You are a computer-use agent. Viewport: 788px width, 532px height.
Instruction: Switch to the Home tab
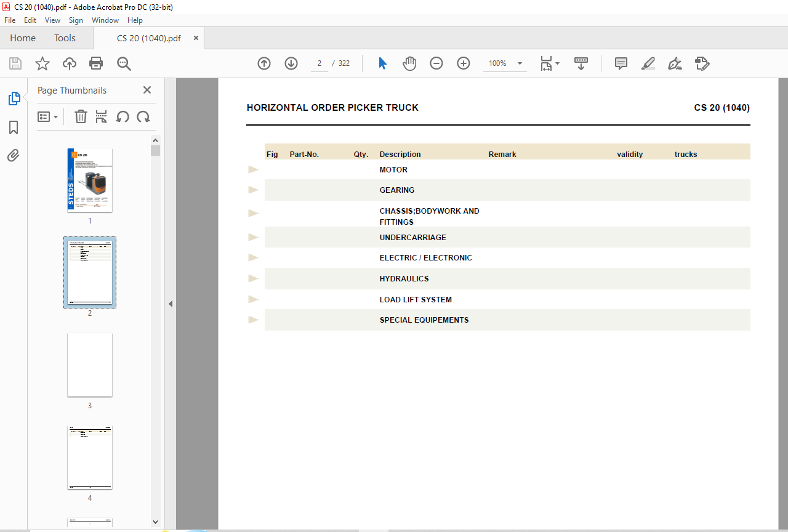coord(23,38)
